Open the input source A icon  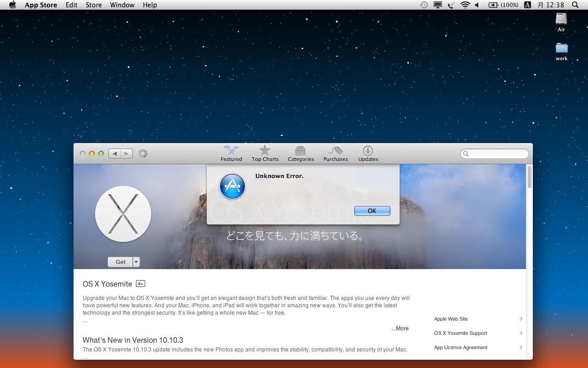[527, 5]
